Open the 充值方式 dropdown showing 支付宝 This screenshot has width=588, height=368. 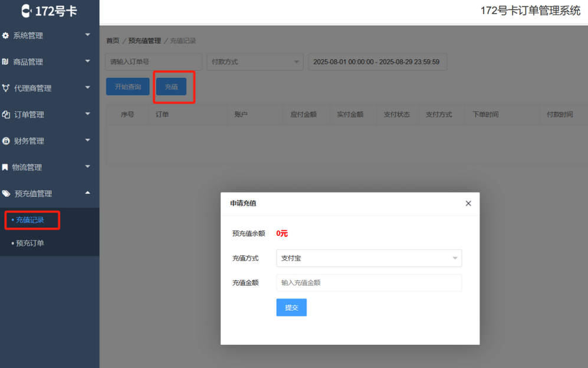[369, 258]
